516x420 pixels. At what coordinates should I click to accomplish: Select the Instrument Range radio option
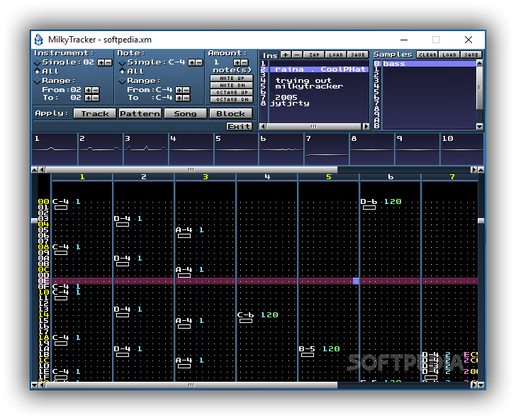[x=37, y=81]
